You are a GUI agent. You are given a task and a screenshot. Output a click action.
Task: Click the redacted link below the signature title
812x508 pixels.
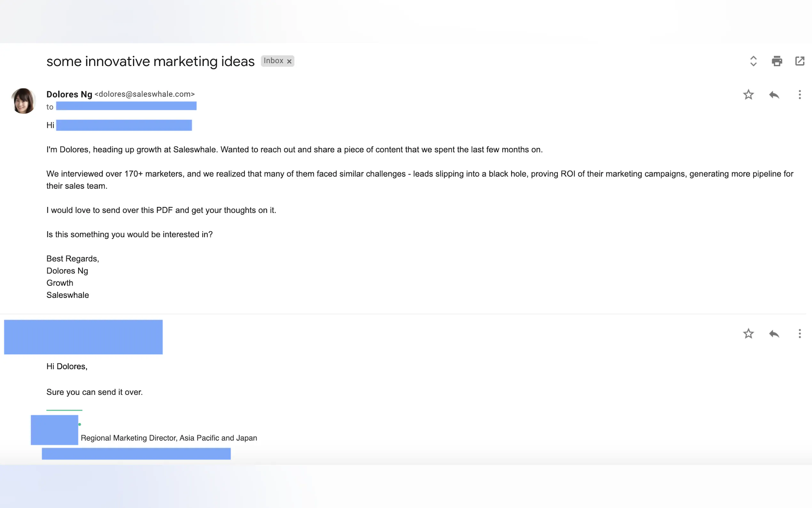point(136,454)
